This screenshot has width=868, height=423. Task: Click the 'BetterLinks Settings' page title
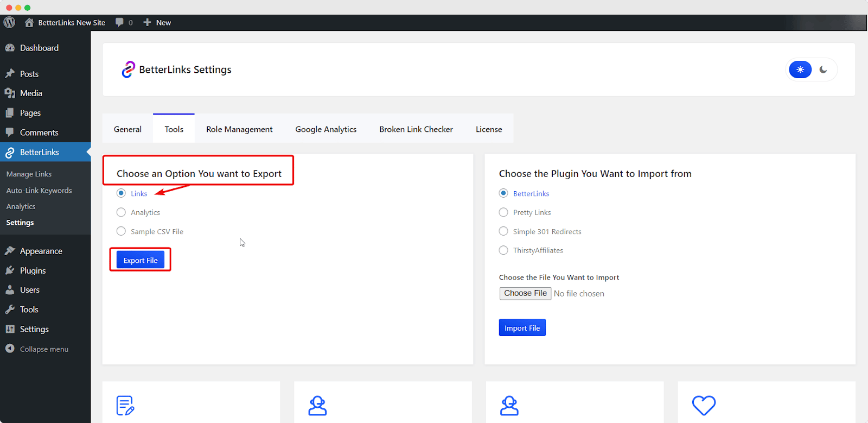(185, 70)
